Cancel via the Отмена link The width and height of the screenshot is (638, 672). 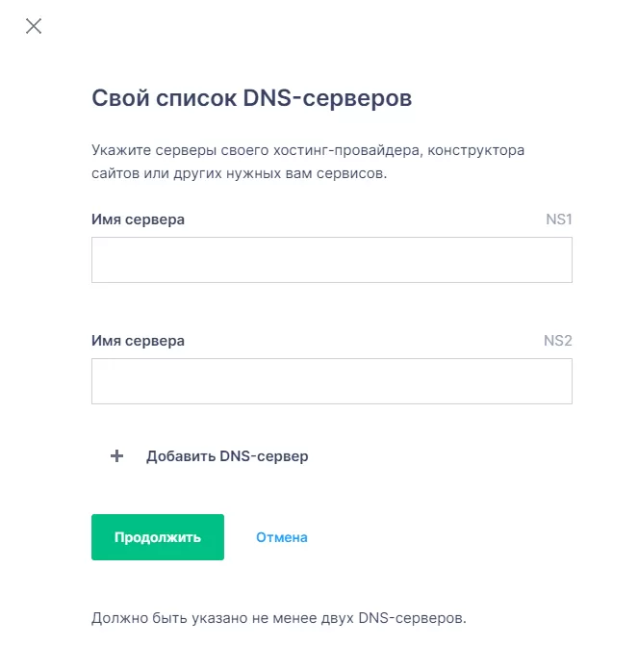coord(282,537)
